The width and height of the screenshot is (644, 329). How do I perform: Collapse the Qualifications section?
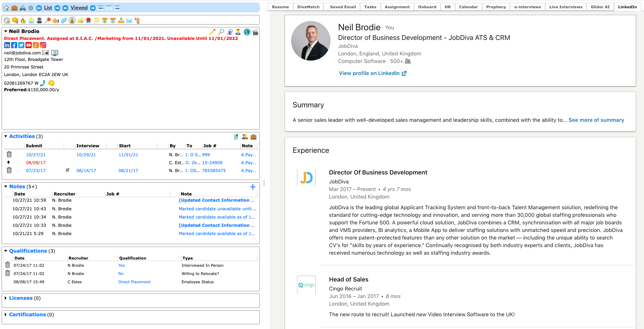(6, 251)
